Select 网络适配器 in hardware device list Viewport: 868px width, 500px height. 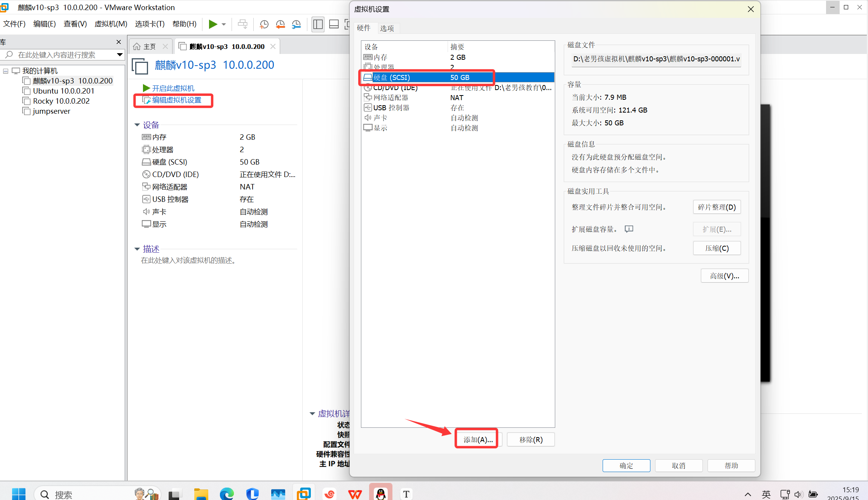pos(390,98)
